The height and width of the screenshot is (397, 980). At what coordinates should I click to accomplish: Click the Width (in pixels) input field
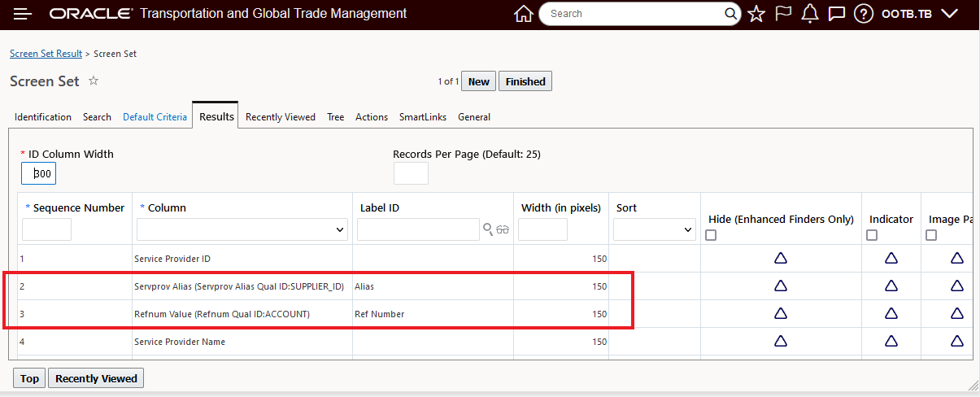pos(542,230)
